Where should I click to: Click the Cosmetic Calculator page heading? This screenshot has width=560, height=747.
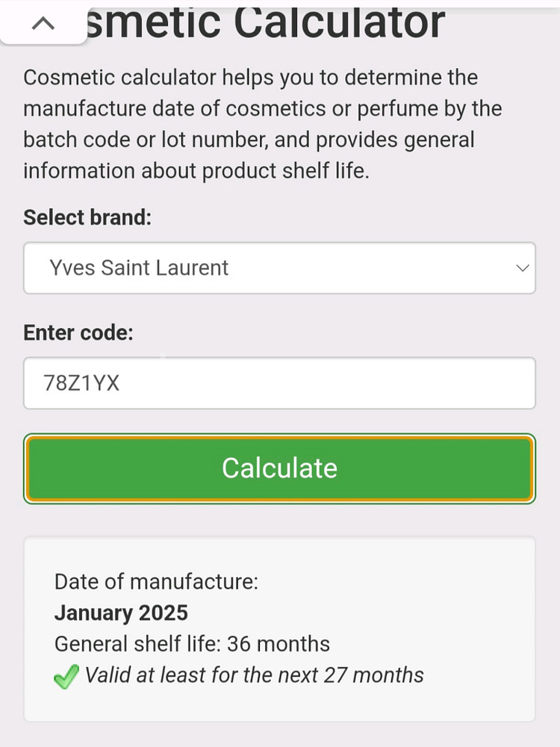[265, 21]
